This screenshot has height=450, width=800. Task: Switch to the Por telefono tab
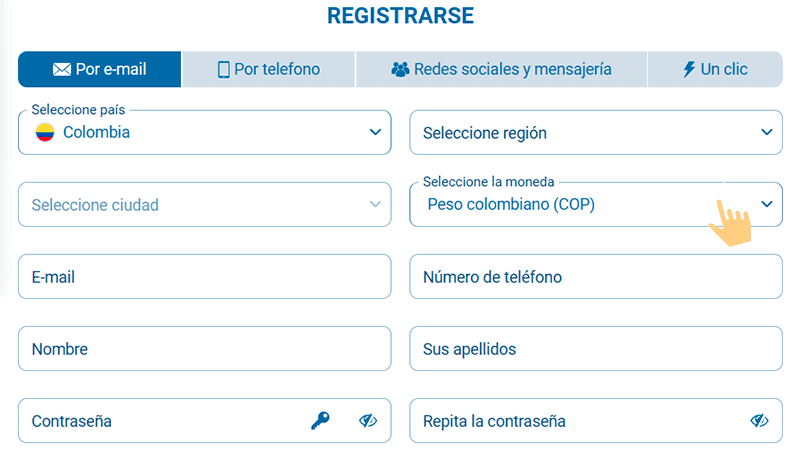click(269, 70)
